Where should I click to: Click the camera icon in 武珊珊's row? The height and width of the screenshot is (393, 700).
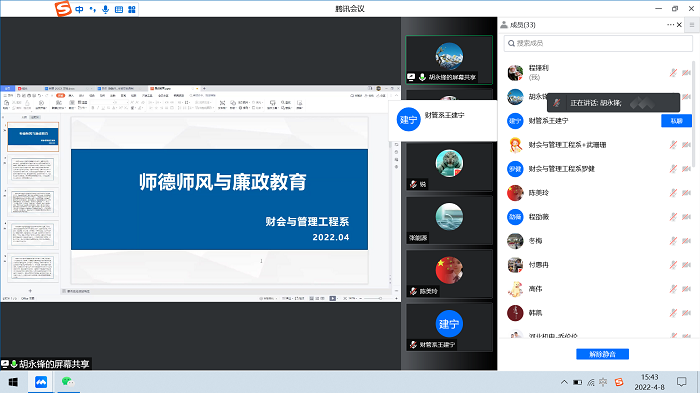click(687, 145)
